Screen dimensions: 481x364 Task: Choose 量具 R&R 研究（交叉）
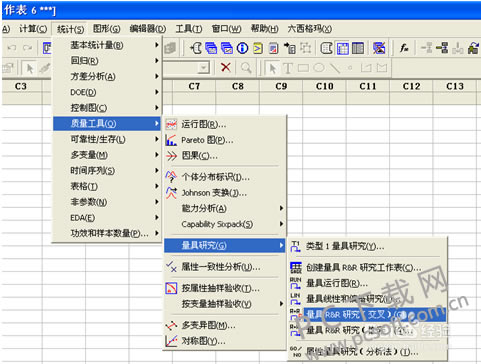pos(367,314)
